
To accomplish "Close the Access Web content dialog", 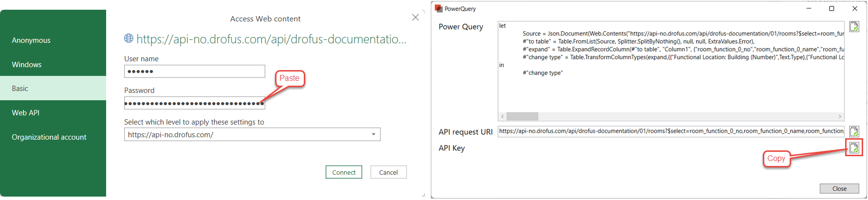I will pos(415,18).
